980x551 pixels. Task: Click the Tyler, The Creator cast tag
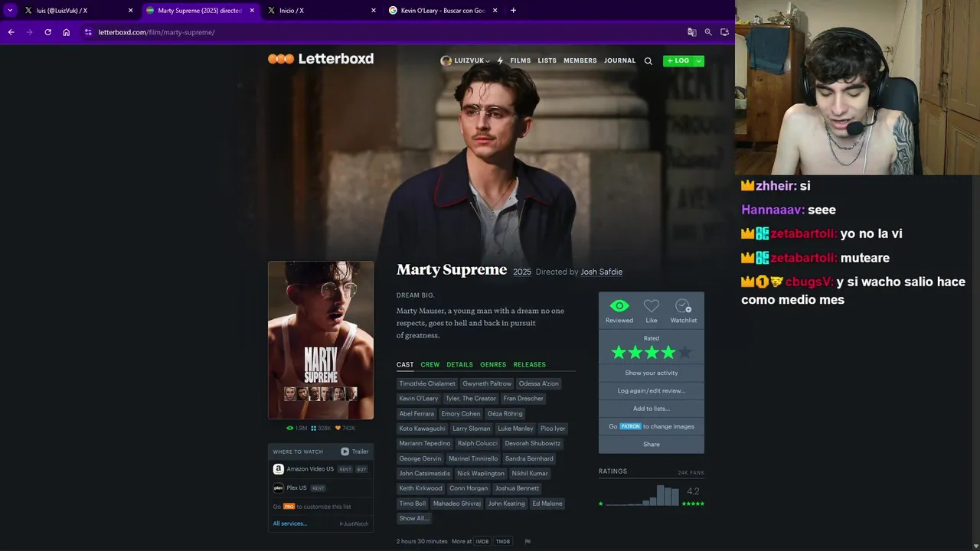click(471, 399)
